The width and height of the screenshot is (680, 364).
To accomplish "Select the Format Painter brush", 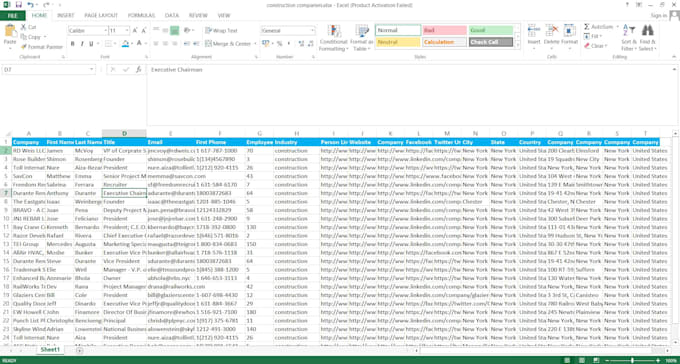I will [23, 47].
